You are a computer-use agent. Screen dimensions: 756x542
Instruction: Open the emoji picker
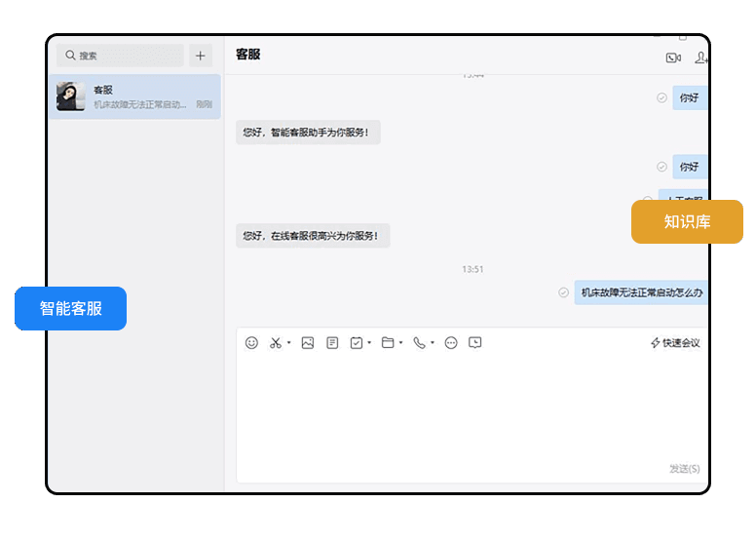[251, 343]
